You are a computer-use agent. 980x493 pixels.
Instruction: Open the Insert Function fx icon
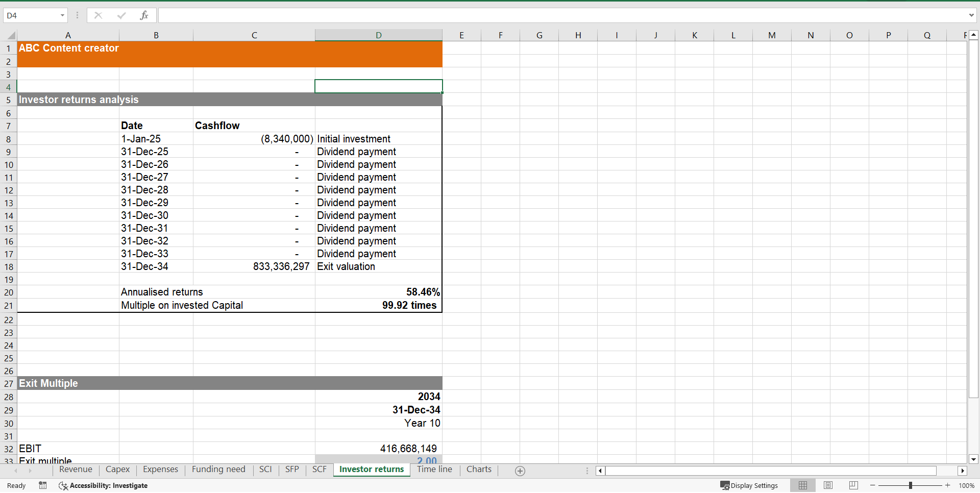(x=144, y=15)
